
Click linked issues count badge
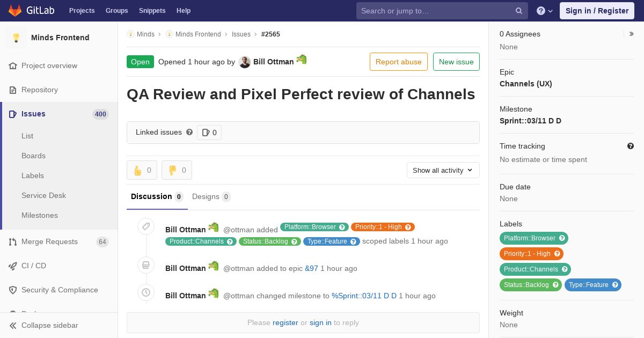pos(209,133)
